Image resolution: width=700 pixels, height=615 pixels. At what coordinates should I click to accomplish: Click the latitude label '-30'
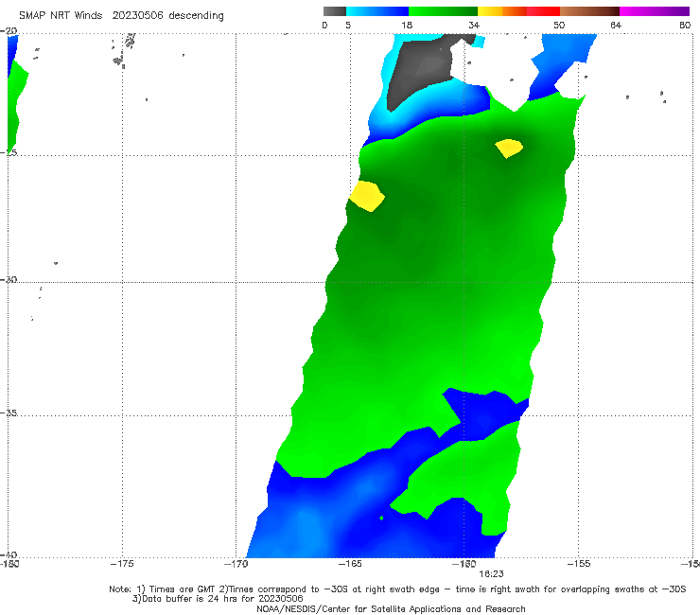pyautogui.click(x=9, y=280)
